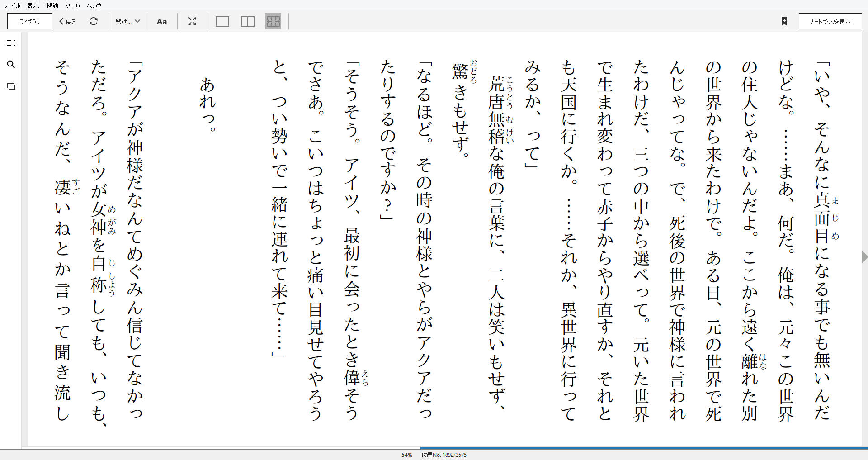
Task: Click the line beginning けどな。……まあ、何だ
Action: point(787,241)
